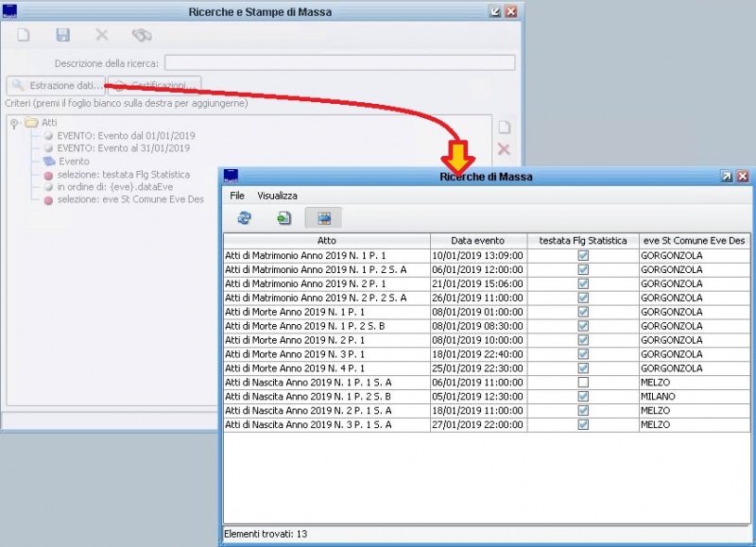This screenshot has width=756, height=547.
Task: Click the red X remove-criteria icon
Action: pyautogui.click(x=504, y=149)
